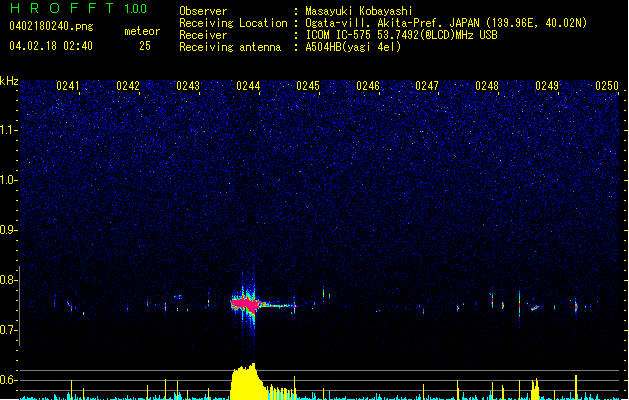Click the HROFFT 1.0.0 title text

(79, 8)
